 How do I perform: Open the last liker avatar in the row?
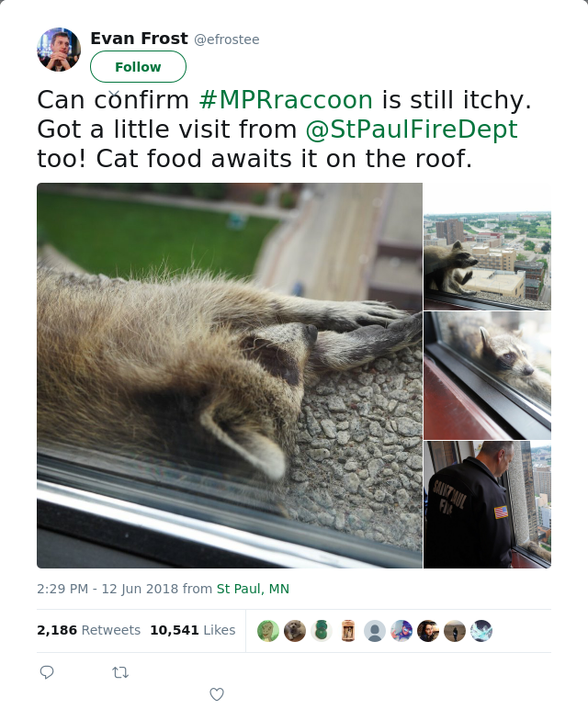point(481,631)
